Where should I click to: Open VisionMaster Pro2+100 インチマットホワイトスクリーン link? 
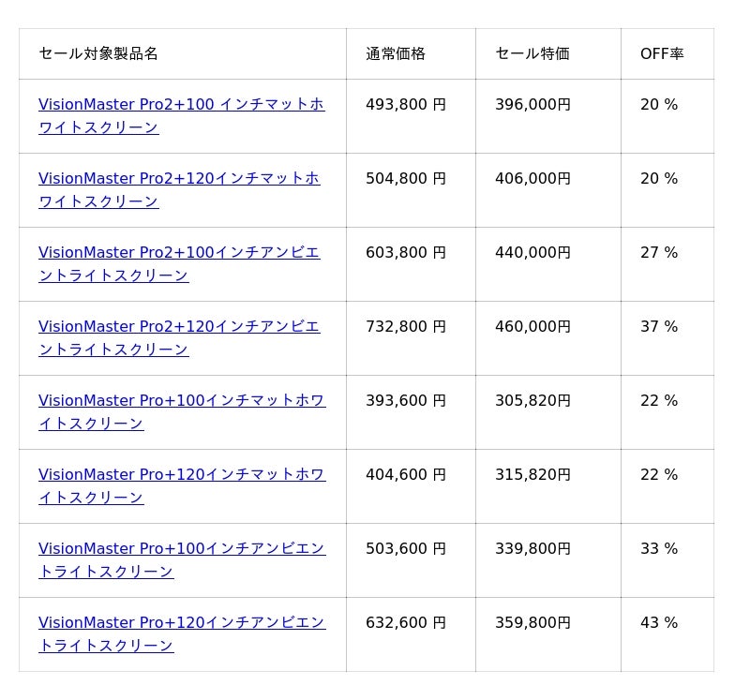coord(181,105)
